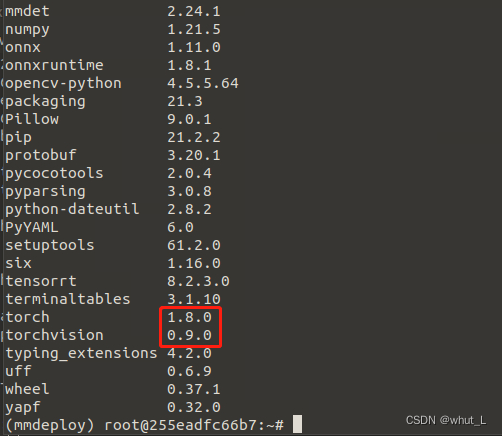The height and width of the screenshot is (436, 502).
Task: Select the packaging package name
Action: coord(45,102)
